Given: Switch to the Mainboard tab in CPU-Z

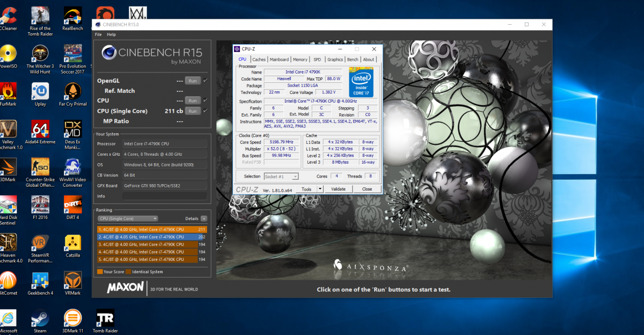Looking at the screenshot, I should click(x=279, y=60).
